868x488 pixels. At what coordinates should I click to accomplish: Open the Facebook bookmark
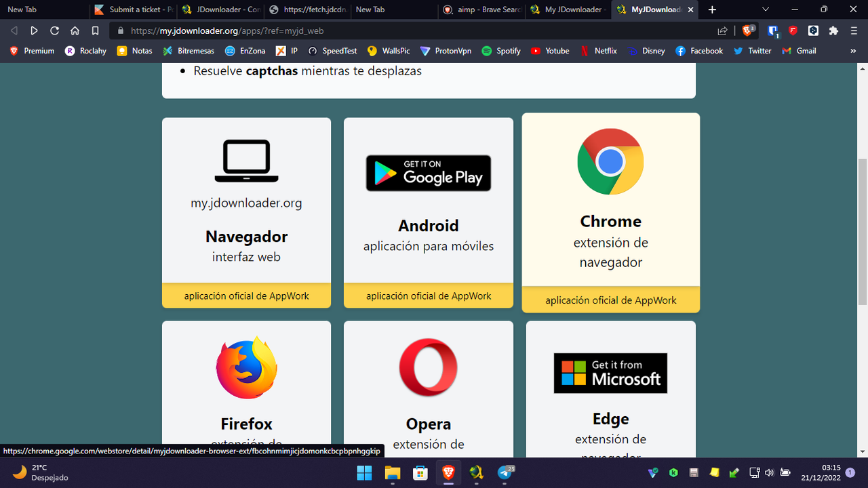(x=699, y=51)
